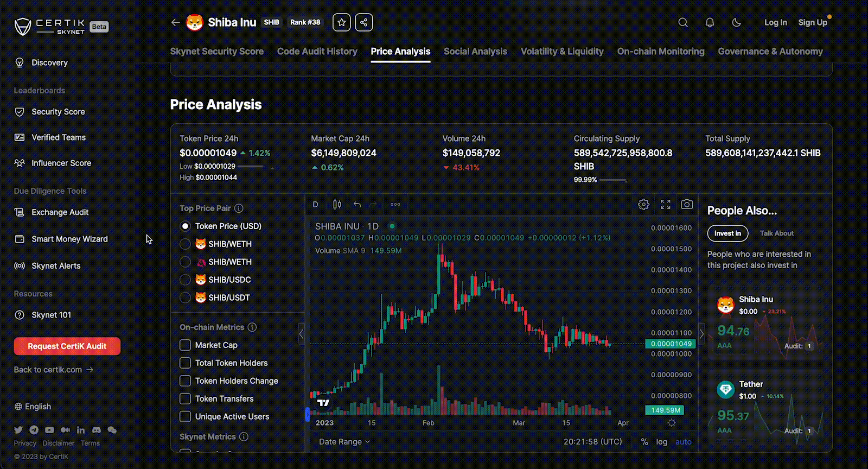Viewport: 868px width, 469px height.
Task: Switch to the Talk About tab
Action: tap(776, 233)
